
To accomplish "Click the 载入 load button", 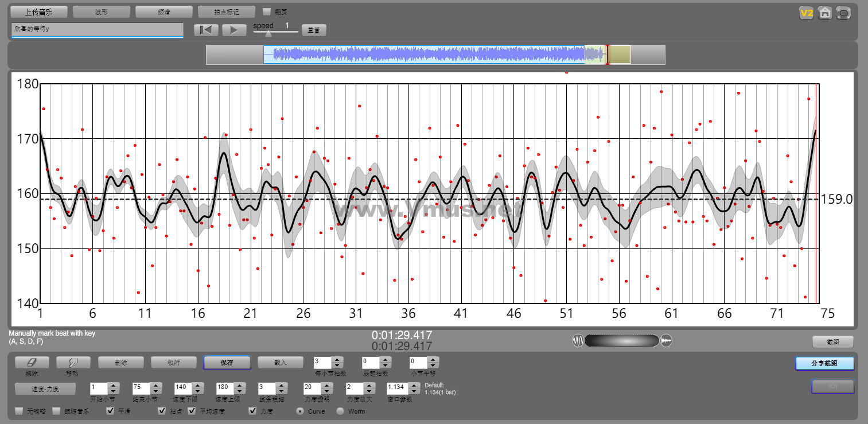I will (281, 363).
